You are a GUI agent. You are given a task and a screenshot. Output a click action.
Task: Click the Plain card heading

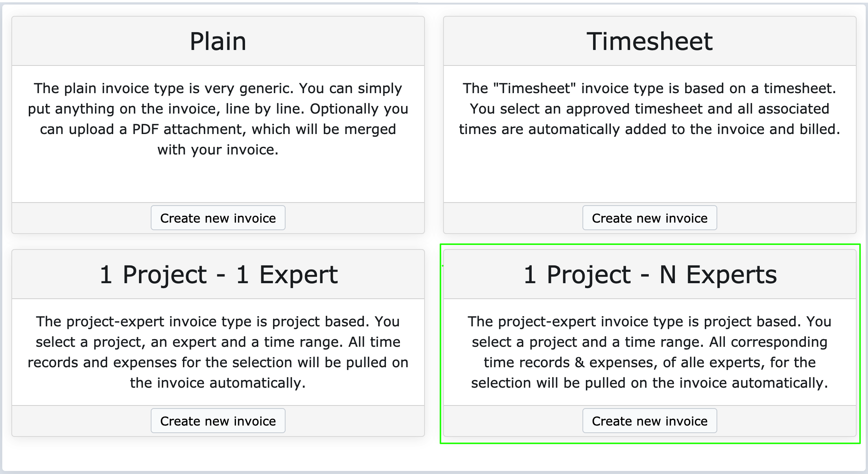pyautogui.click(x=218, y=41)
